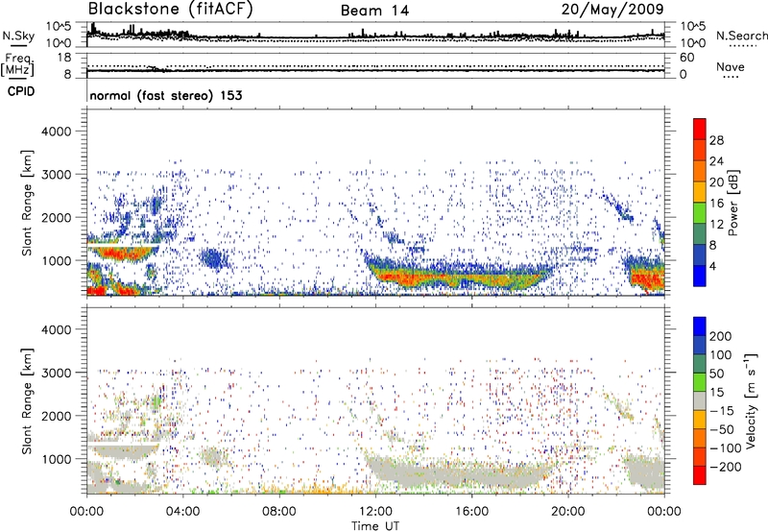Viewport: 768px width, 532px height.
Task: Click the "Nave" legend label
Action: click(x=731, y=67)
